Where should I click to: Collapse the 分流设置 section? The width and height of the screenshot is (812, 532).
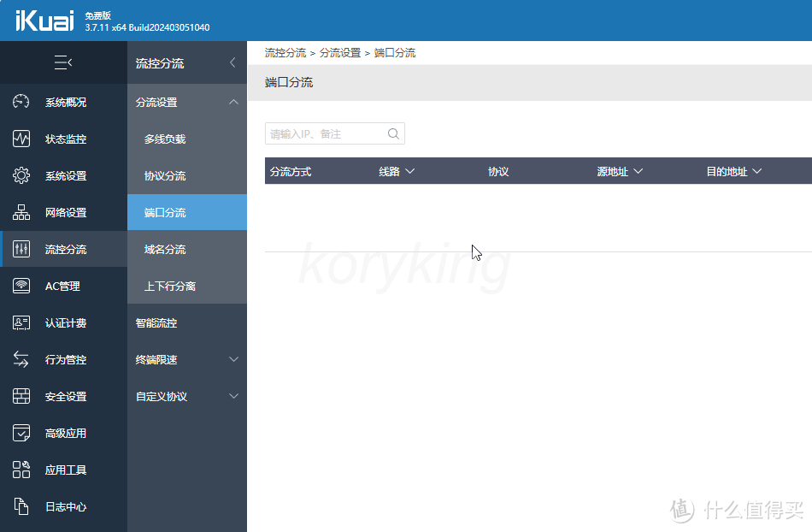click(233, 102)
